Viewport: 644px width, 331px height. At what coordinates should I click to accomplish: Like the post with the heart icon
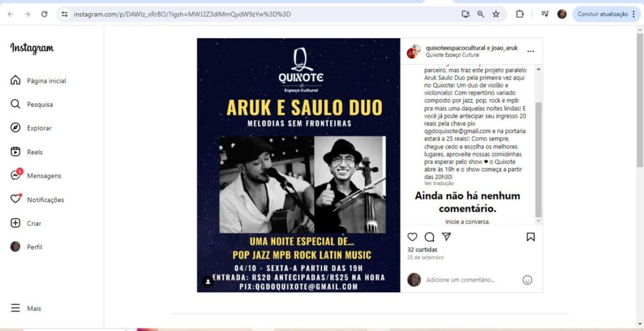tap(413, 237)
